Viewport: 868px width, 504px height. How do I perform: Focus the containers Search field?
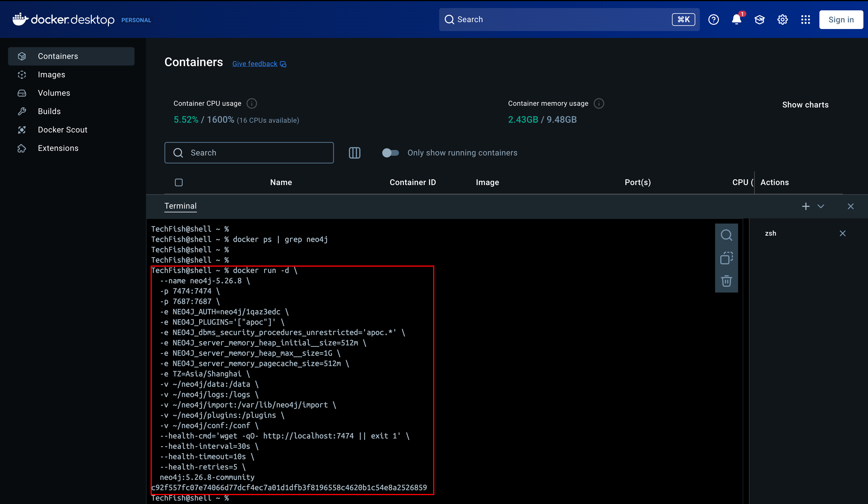point(249,153)
